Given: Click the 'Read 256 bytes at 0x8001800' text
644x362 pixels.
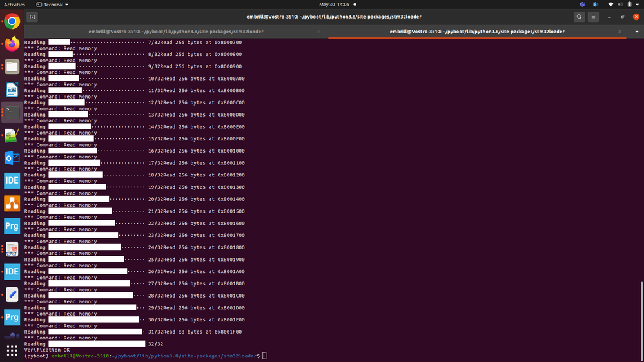Looking at the screenshot, I should pyautogui.click(x=204, y=247).
